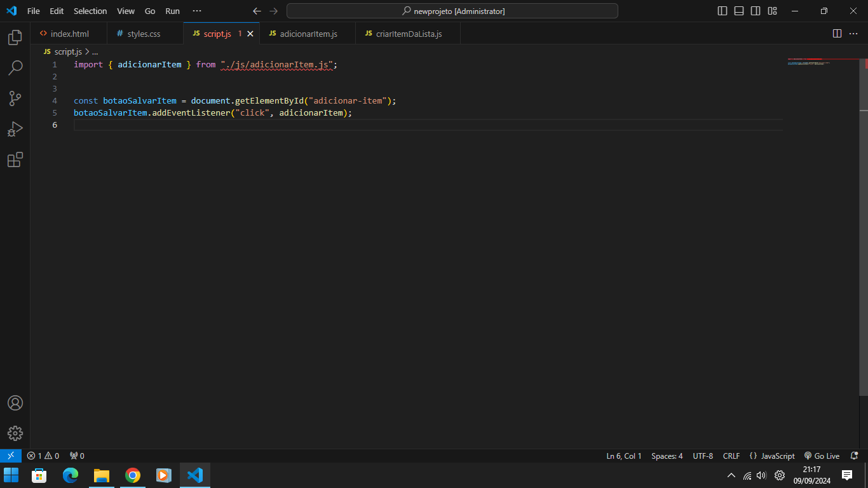Click the ports forwarded status item

coord(77,456)
